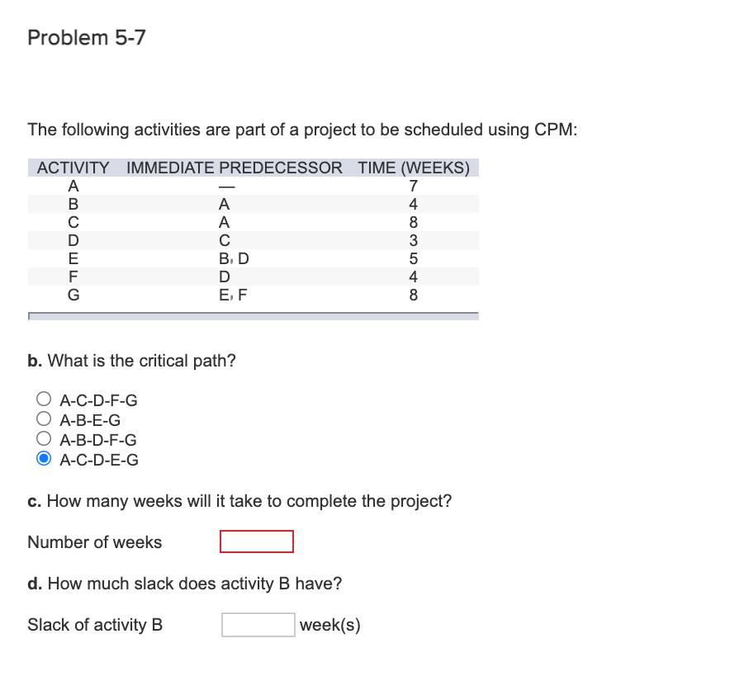Select the A-C-D-F-G critical path option
The image size is (730, 700).
coord(45,399)
